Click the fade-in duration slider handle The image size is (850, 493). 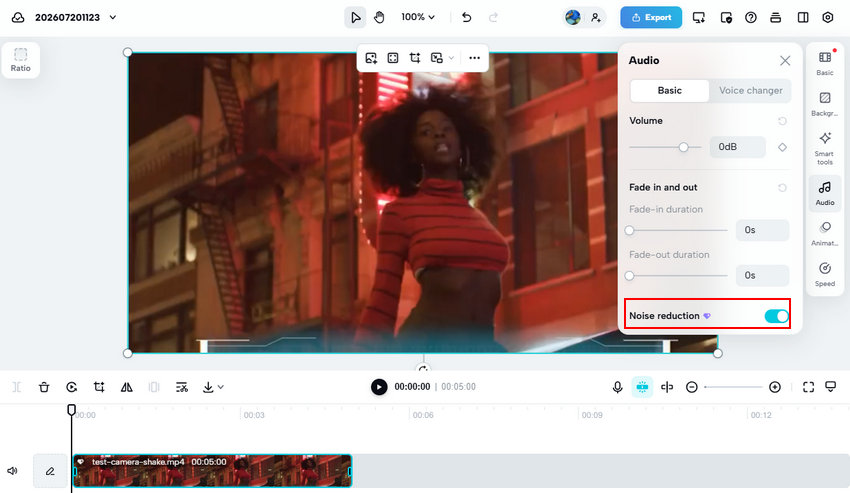point(629,231)
